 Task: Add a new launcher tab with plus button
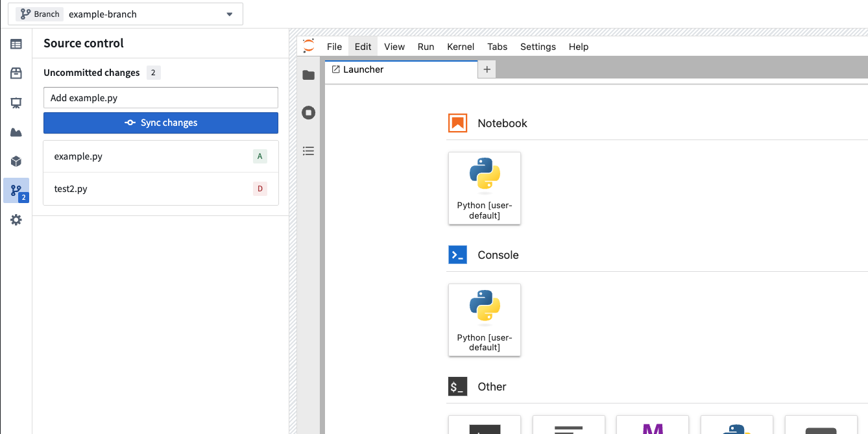coord(487,69)
